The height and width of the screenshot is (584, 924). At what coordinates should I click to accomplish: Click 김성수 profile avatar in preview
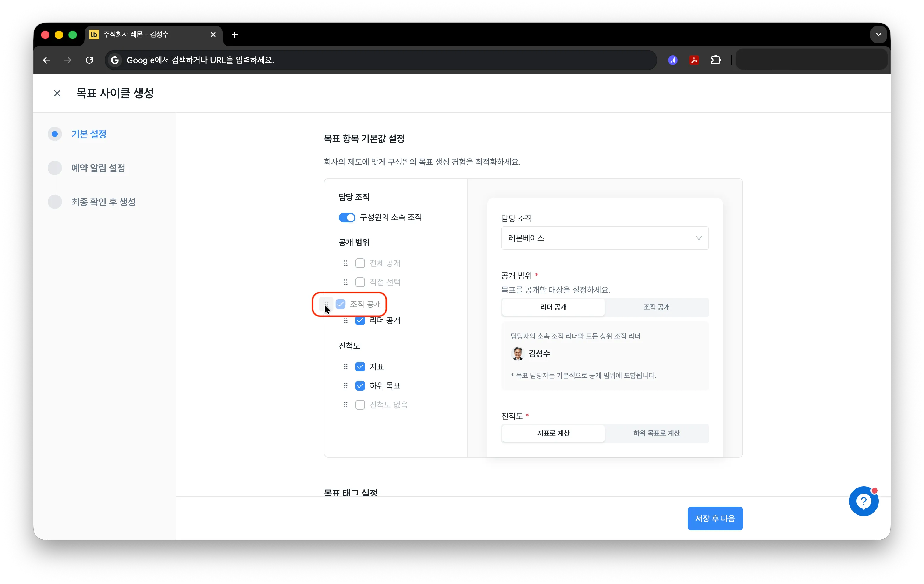pos(518,353)
